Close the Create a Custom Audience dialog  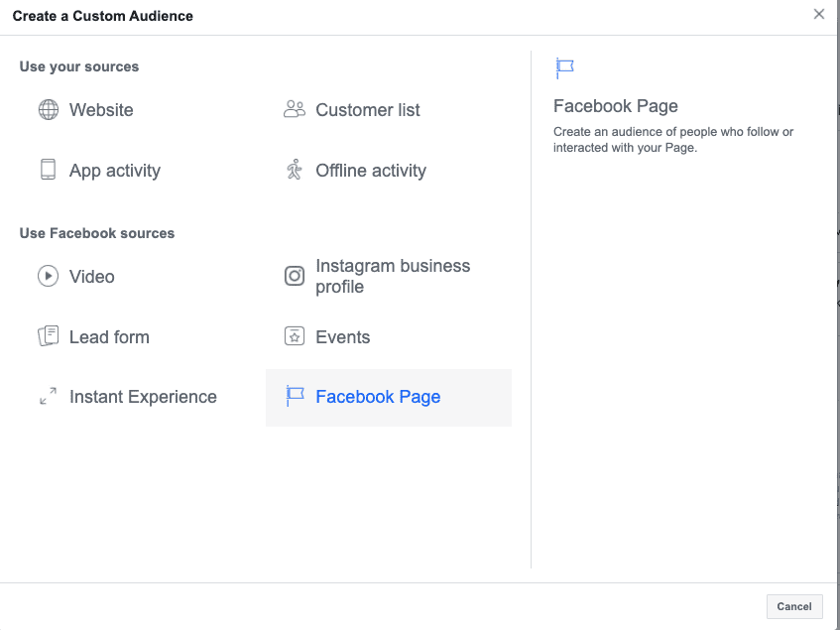pos(818,14)
